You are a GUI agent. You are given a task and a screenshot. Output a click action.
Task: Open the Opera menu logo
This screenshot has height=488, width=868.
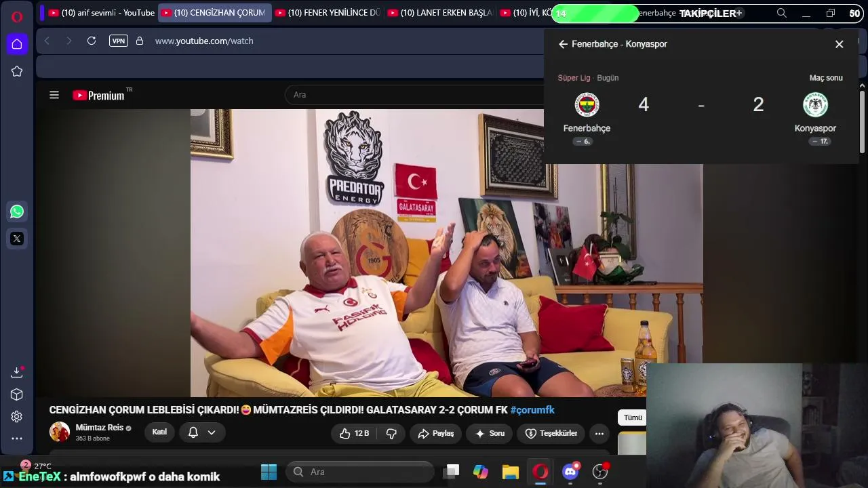17,17
